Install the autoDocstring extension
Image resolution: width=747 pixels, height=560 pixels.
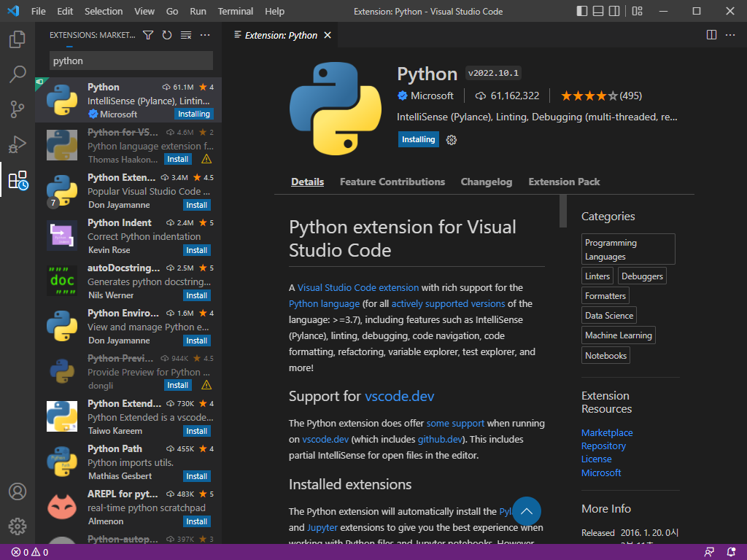tap(196, 295)
